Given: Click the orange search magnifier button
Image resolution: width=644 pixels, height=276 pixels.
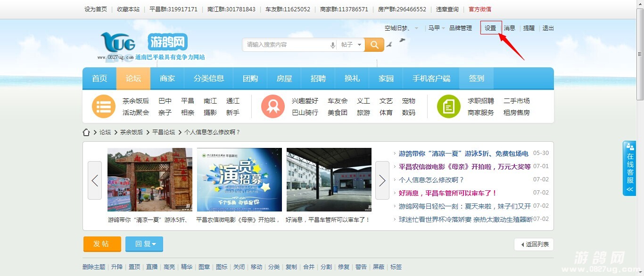Looking at the screenshot, I should (374, 45).
